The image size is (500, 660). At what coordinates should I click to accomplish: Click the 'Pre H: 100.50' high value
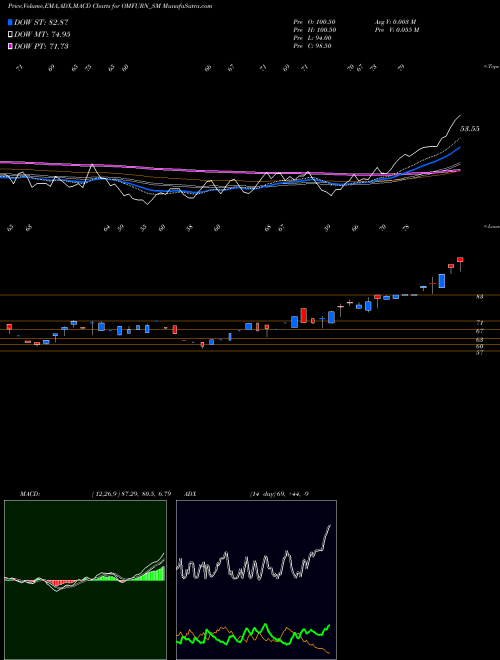pyautogui.click(x=314, y=30)
